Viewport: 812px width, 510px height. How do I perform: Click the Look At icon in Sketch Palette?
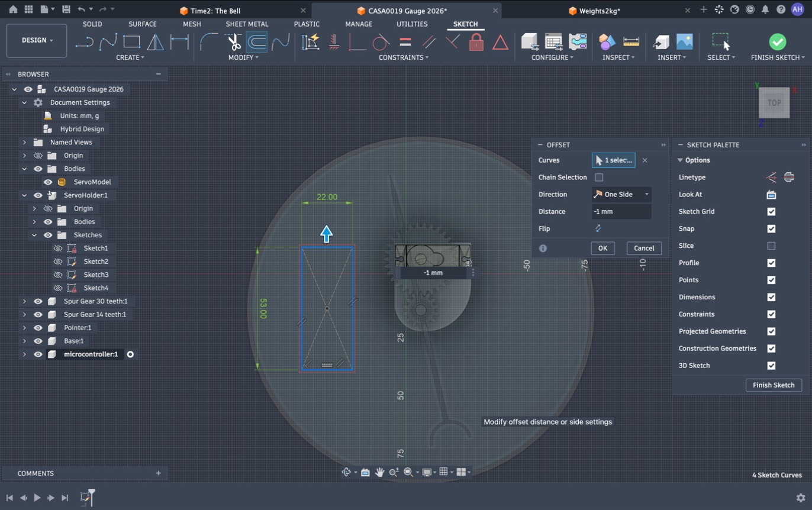771,194
